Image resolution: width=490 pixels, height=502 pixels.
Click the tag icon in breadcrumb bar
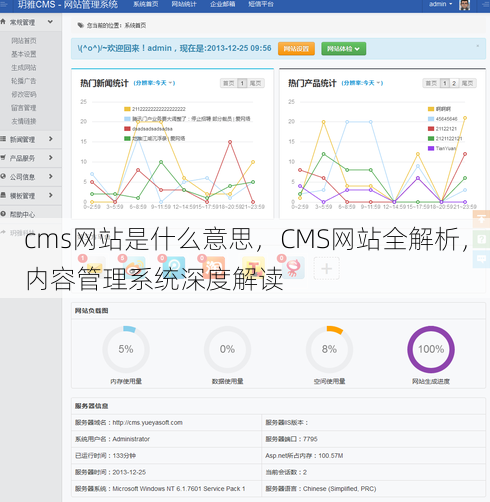80,25
